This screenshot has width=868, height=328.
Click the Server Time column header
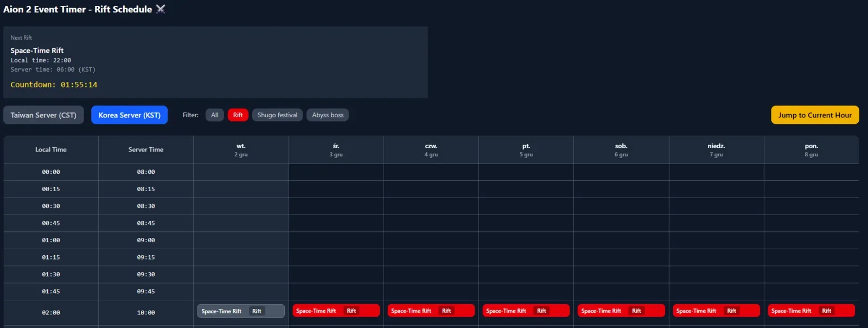click(x=146, y=150)
